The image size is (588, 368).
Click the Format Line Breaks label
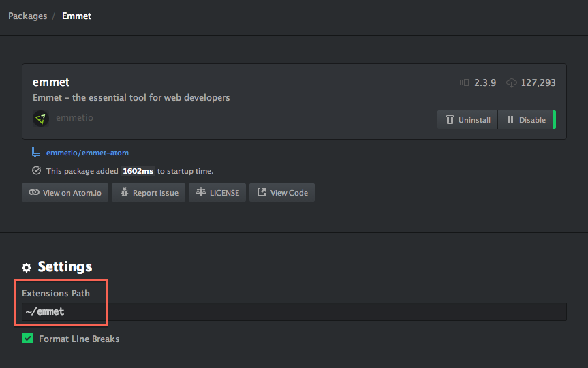click(x=79, y=339)
